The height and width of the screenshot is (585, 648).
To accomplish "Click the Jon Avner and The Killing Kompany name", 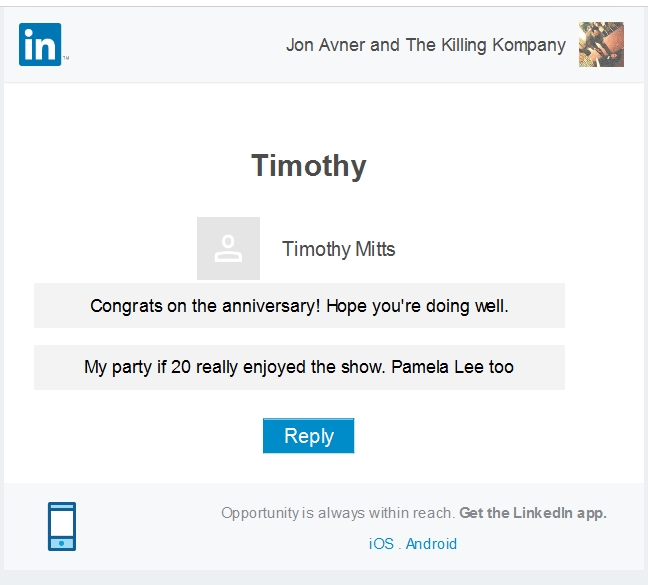I will click(426, 45).
